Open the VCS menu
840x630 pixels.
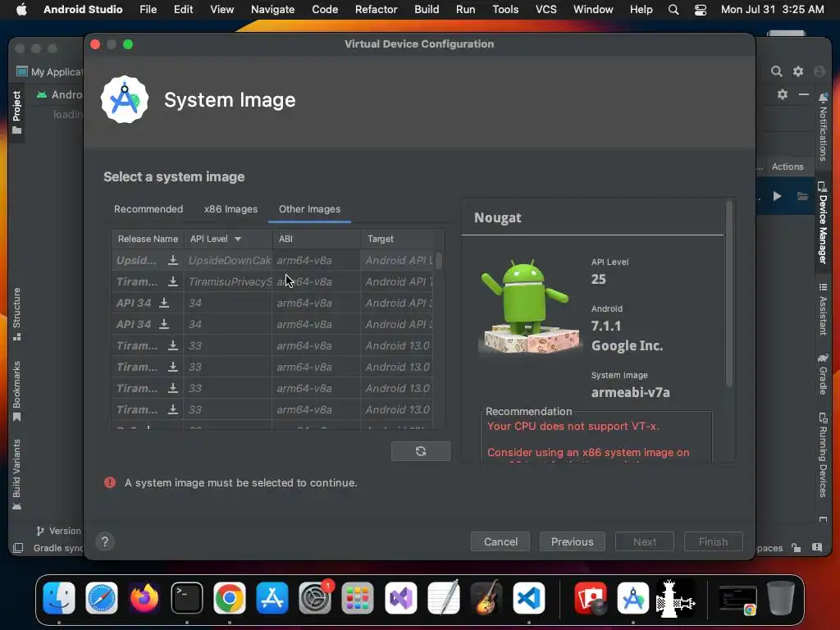point(546,10)
